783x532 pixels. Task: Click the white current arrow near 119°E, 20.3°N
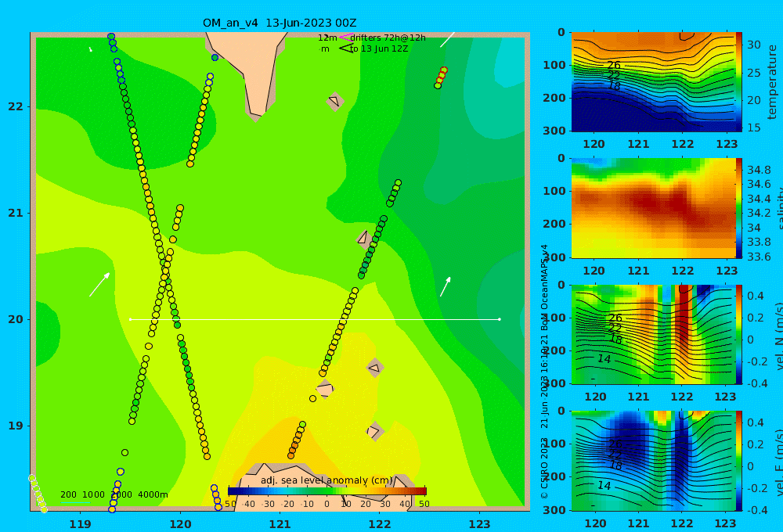click(x=99, y=285)
